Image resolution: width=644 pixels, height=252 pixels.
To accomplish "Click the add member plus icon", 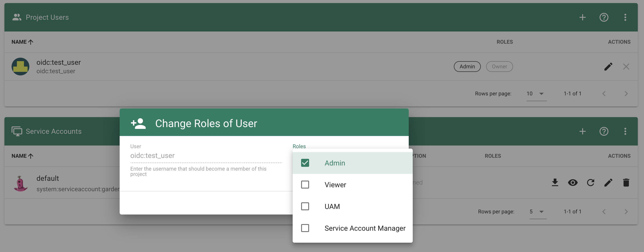I will 582,17.
